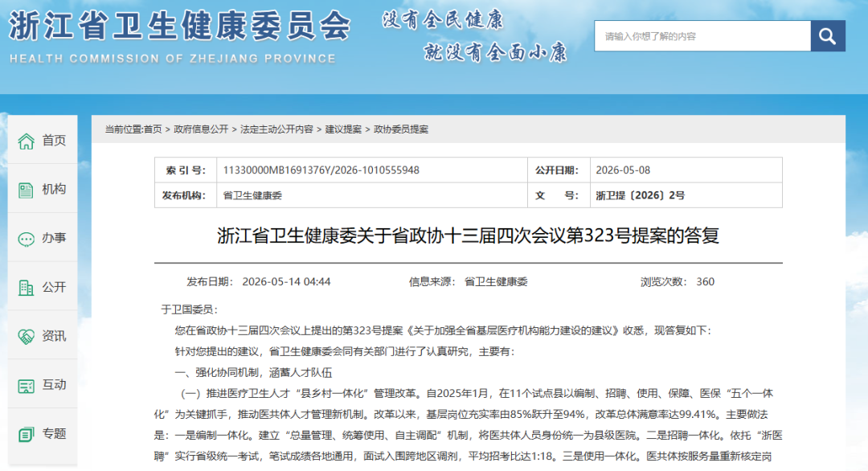868x471 pixels.
Task: Click the building icon beside 公开
Action: [x=26, y=287]
